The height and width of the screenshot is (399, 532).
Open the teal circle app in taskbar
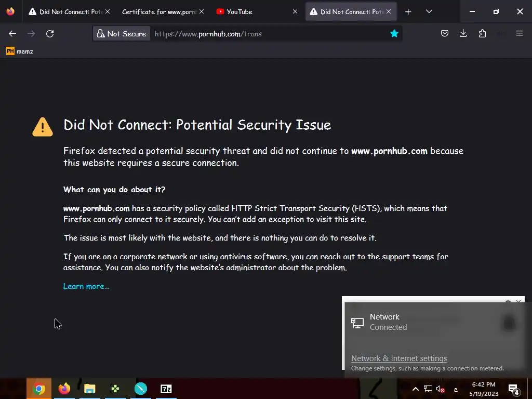140,389
